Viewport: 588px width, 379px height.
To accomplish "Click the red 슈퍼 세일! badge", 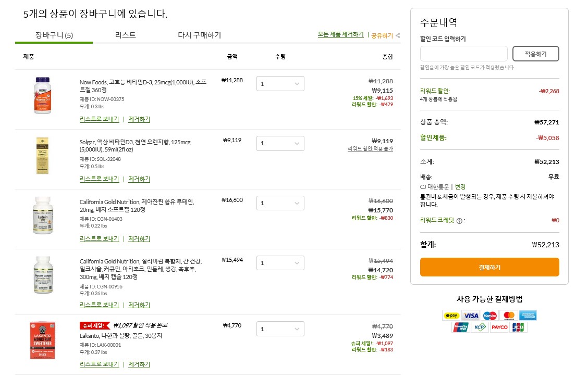I will [95, 325].
